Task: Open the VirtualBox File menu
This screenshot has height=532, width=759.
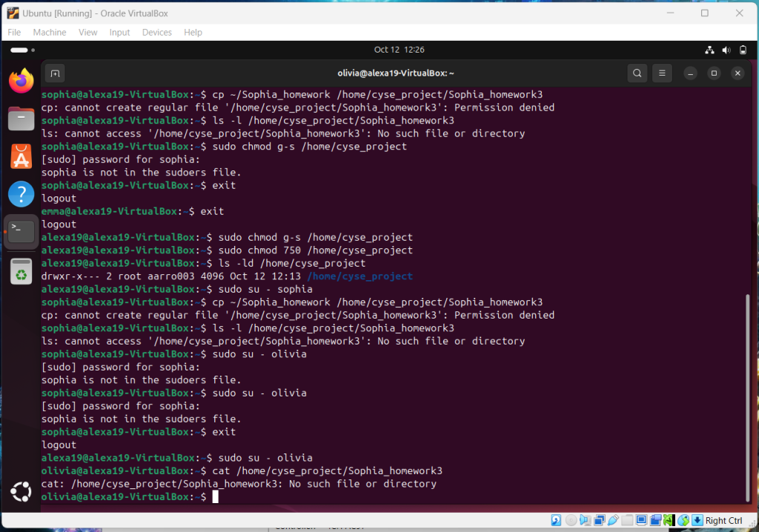Action: pos(14,33)
